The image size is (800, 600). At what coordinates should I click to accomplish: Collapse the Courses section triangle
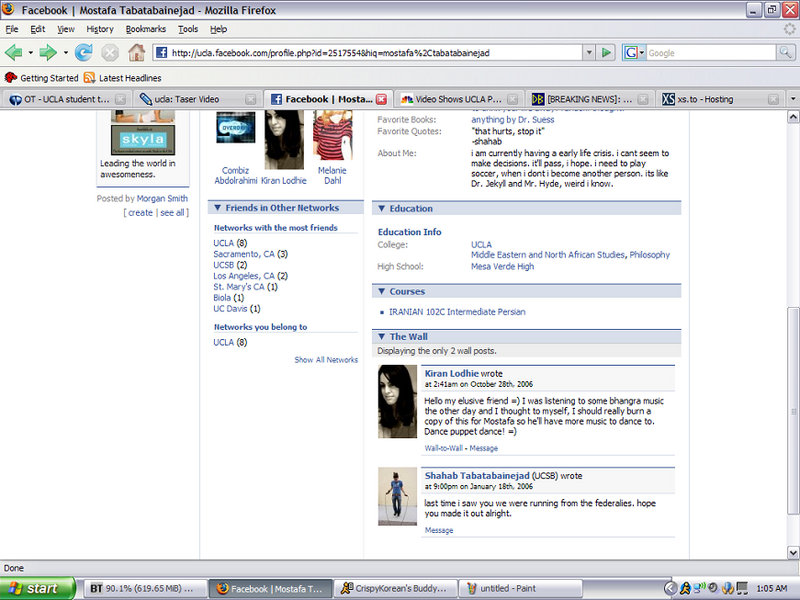tap(381, 291)
